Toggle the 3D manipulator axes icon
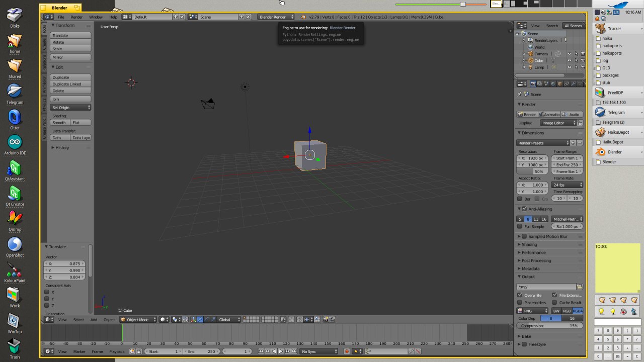 pos(193,320)
